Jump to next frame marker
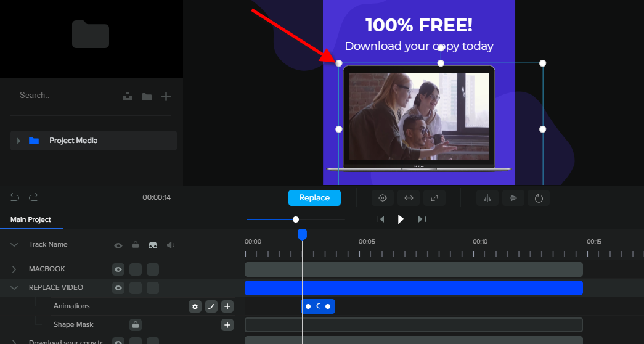Screen dimensions: 644x344 click(x=422, y=219)
